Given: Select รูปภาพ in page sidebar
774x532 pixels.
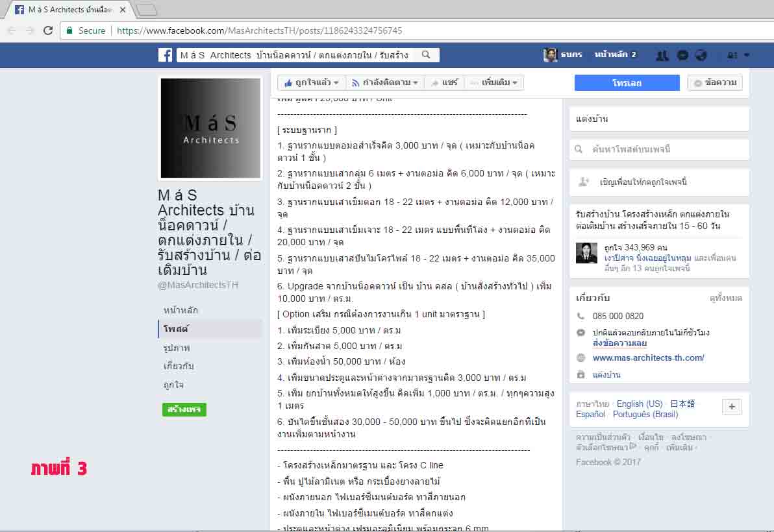Looking at the screenshot, I should pyautogui.click(x=177, y=348).
